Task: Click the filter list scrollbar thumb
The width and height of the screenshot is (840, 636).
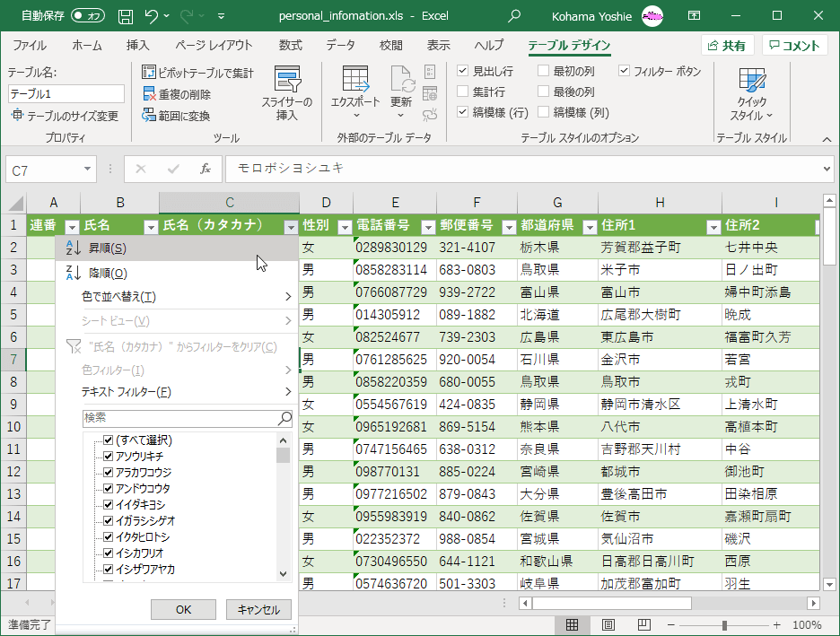Action: click(283, 455)
